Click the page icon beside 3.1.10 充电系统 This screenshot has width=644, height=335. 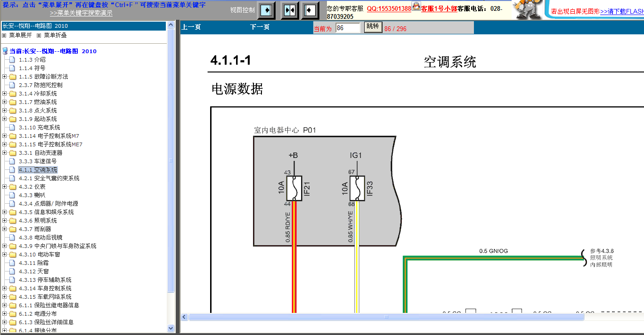pyautogui.click(x=13, y=128)
